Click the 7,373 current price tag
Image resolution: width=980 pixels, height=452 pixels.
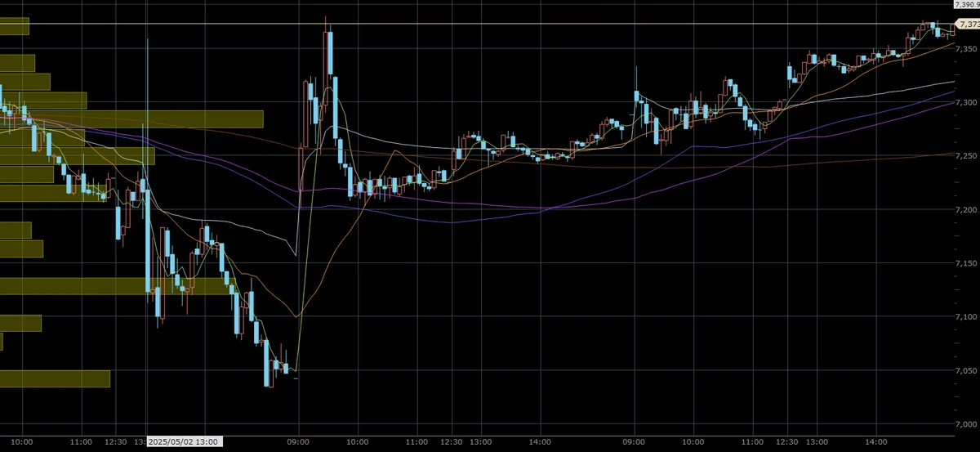pos(967,25)
